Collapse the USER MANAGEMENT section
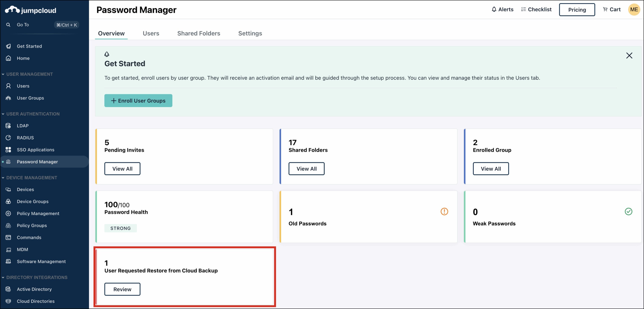This screenshot has width=644, height=309. [3, 74]
